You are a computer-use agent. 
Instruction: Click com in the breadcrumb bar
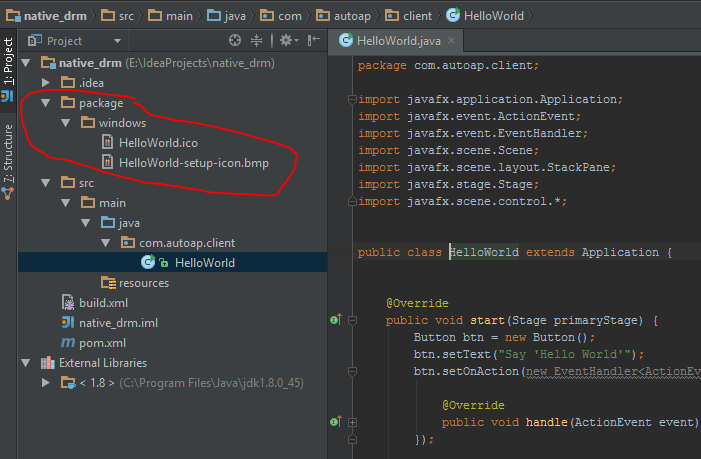(x=281, y=16)
